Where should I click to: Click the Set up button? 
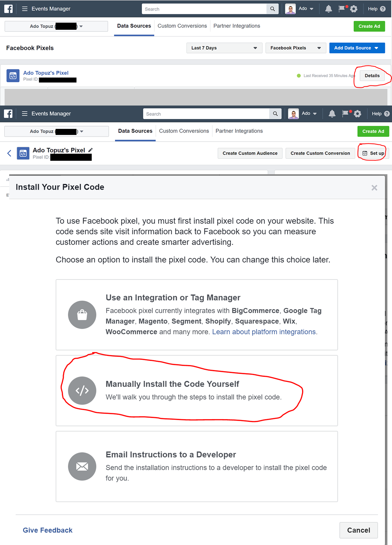point(373,153)
